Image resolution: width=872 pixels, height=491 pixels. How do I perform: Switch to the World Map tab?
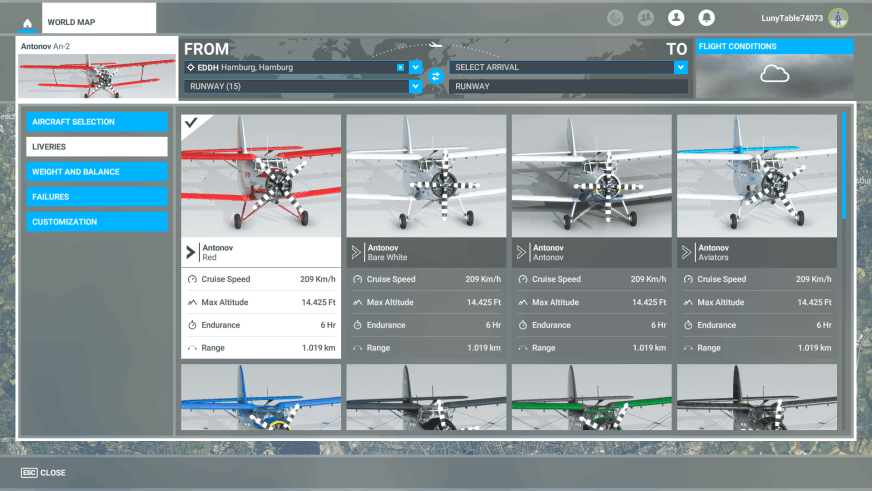pos(98,22)
